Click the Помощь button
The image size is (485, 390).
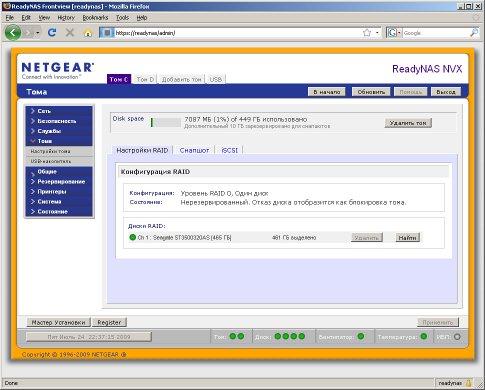point(410,92)
